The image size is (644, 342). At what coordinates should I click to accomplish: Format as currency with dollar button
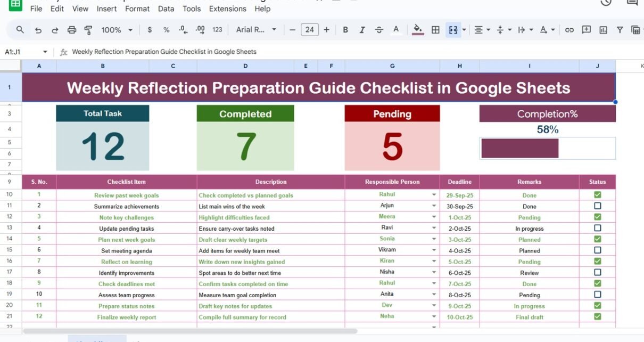tap(150, 30)
